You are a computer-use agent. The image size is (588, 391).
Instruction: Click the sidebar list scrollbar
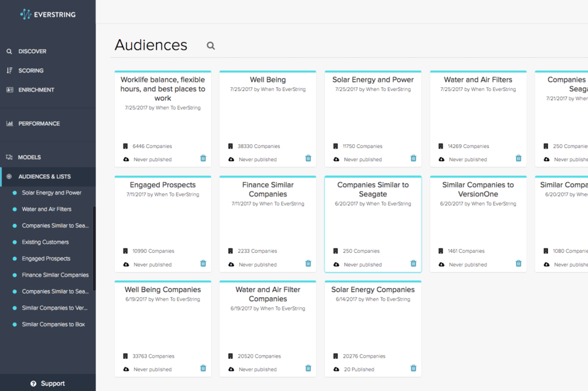94,248
